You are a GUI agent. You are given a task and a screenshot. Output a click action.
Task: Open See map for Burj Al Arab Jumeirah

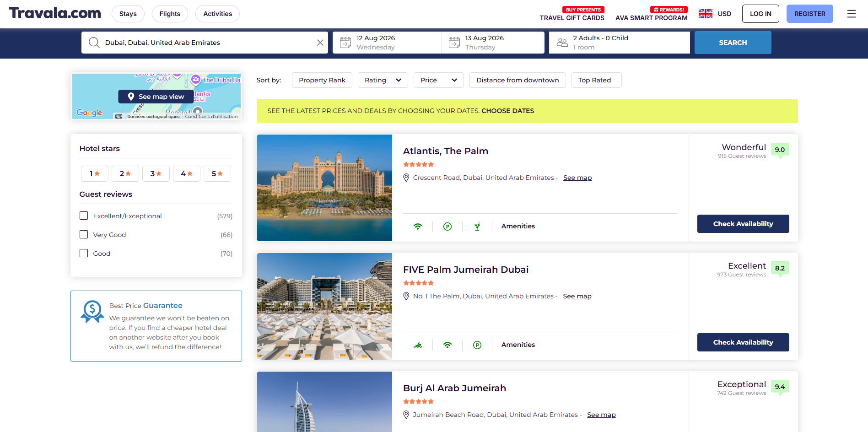pyautogui.click(x=601, y=415)
